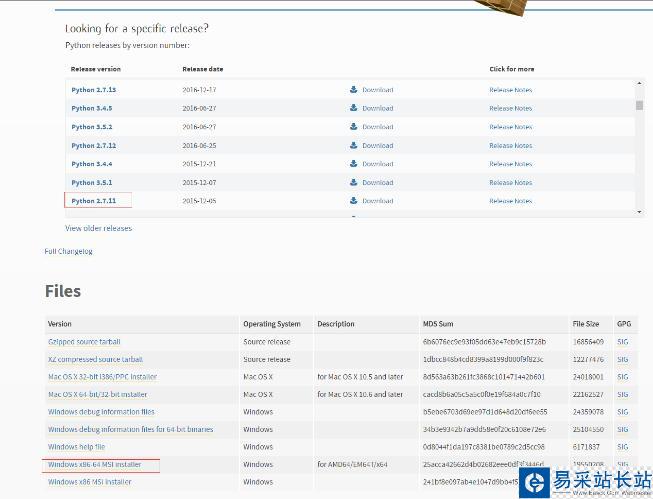Open Release Notes for Python 3.4.5
This screenshot has width=653, height=499.
click(511, 108)
